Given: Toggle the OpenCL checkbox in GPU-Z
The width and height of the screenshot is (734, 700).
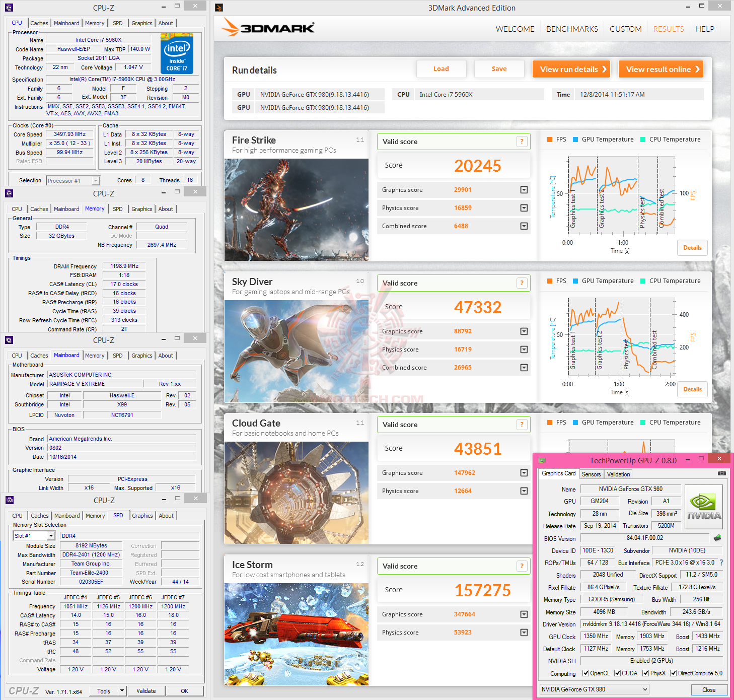Looking at the screenshot, I should tap(585, 673).
